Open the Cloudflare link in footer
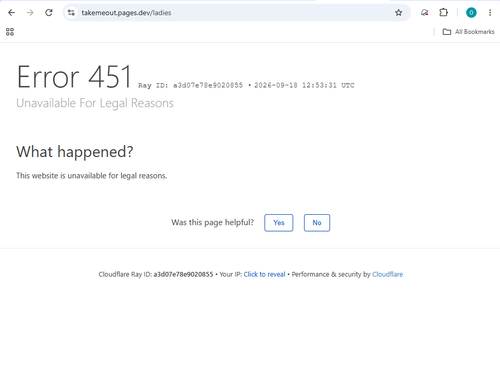Viewport: 500px width, 391px height. 387,274
